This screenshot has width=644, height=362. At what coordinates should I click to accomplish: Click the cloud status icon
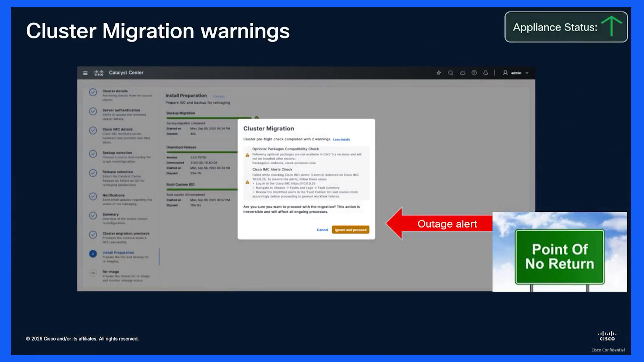point(463,73)
